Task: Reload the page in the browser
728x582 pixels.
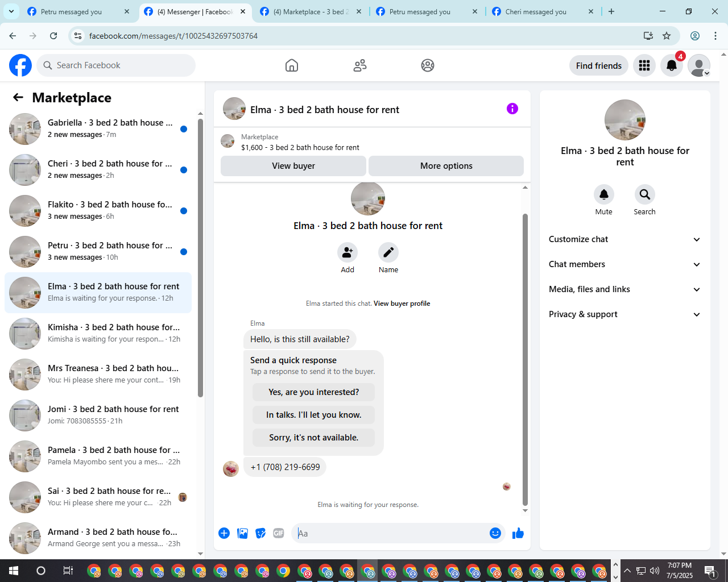Action: point(53,36)
